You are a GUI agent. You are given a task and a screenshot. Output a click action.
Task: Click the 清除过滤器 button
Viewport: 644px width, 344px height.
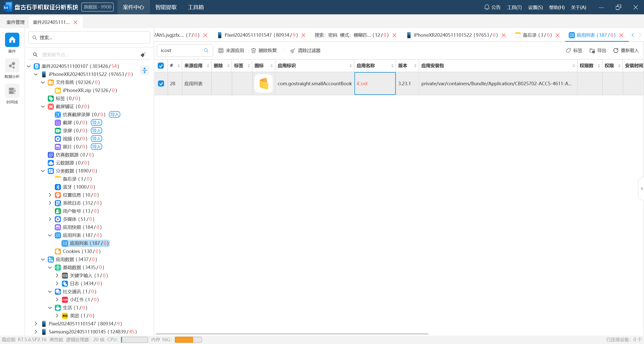pos(305,51)
